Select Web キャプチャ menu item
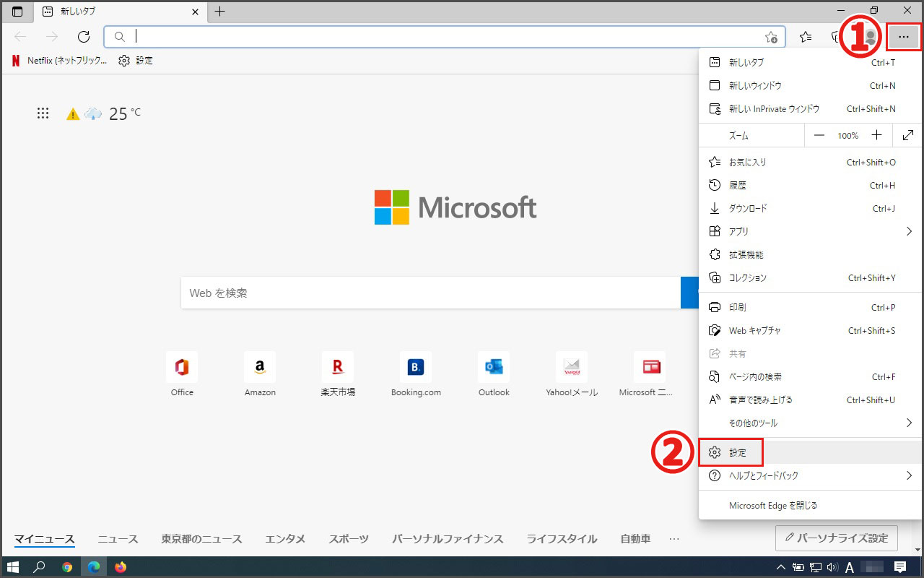Viewport: 924px width, 578px height. click(x=811, y=330)
